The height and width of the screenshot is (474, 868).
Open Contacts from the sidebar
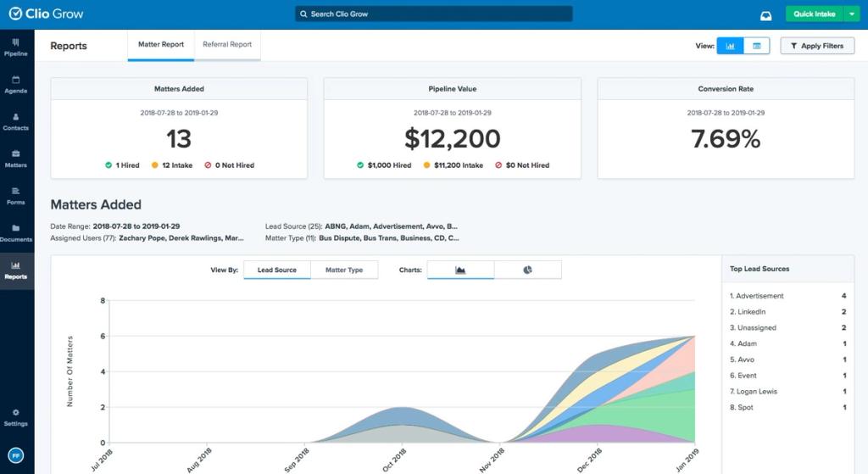16,122
